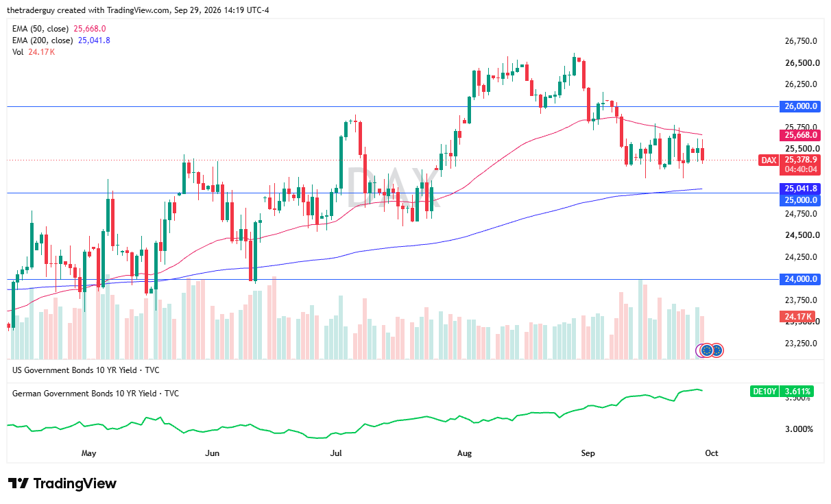Click the 3.000% yield axis label

point(798,429)
